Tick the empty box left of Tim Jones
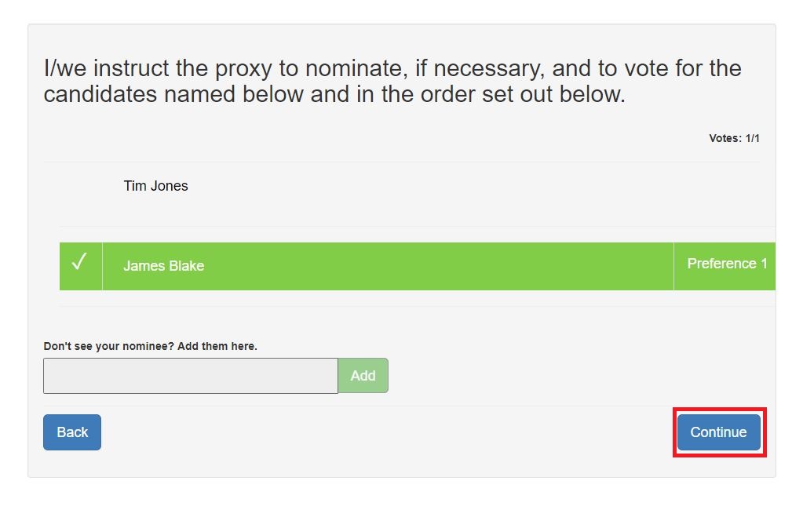803x532 pixels. tap(80, 187)
